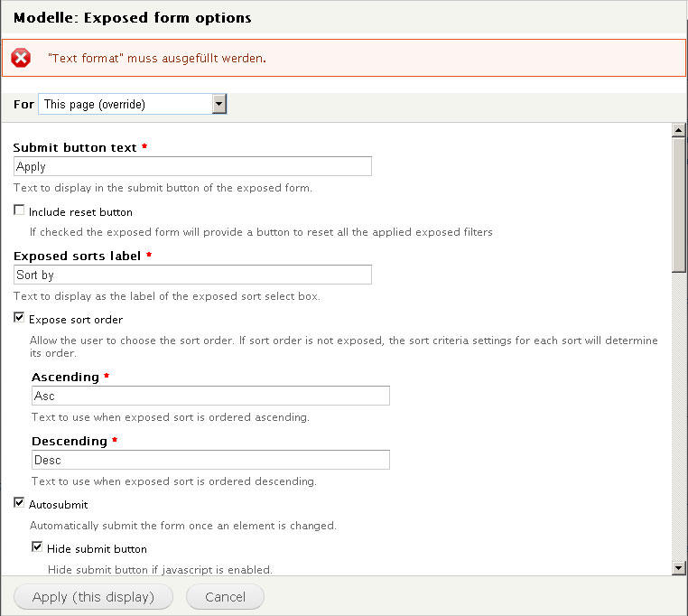The height and width of the screenshot is (616, 688).
Task: Click the Exposed sorts label field
Action: click(x=193, y=275)
